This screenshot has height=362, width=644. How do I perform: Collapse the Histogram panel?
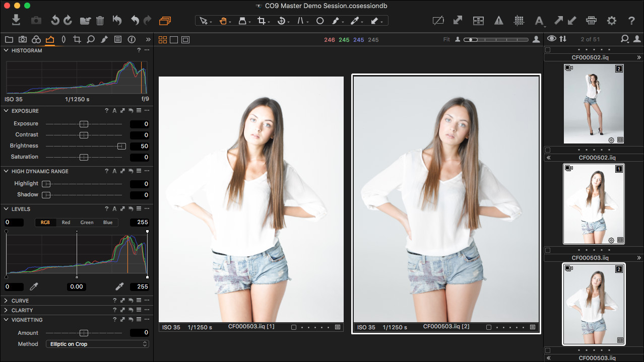point(6,50)
